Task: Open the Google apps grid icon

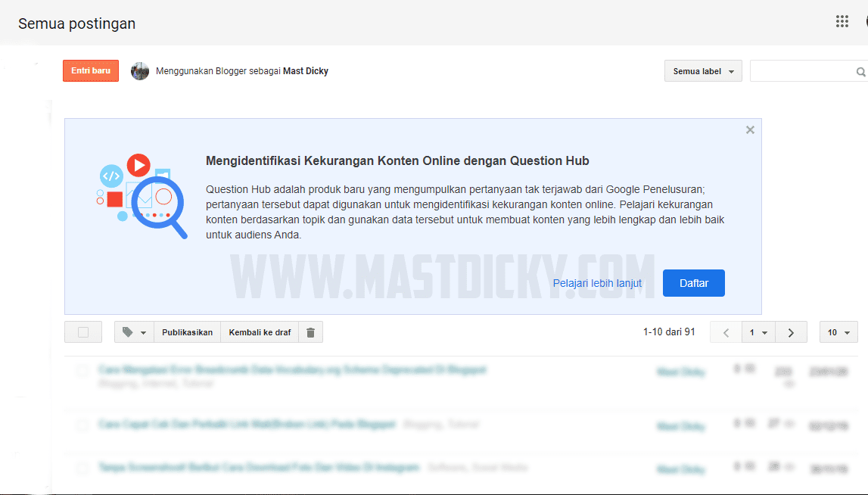Action: point(842,22)
